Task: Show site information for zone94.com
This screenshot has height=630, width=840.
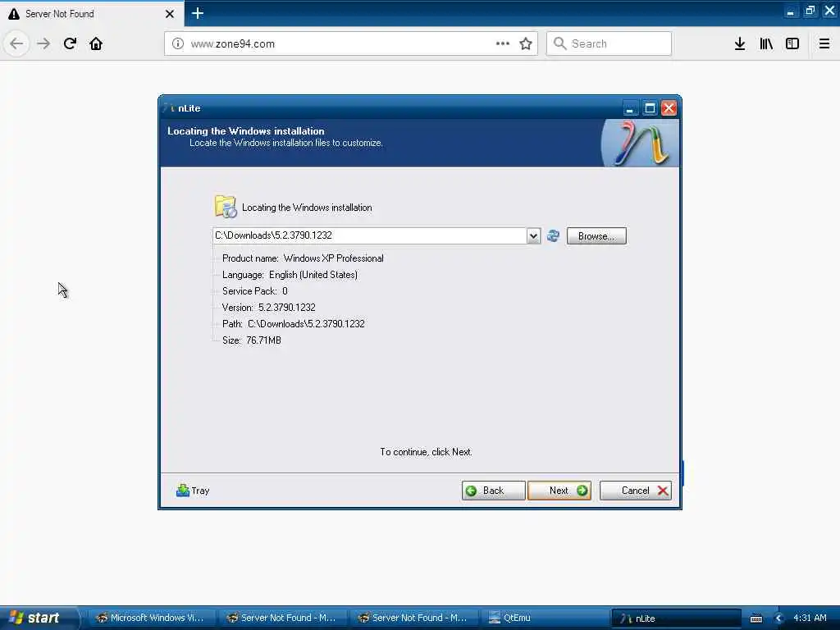Action: [x=178, y=43]
